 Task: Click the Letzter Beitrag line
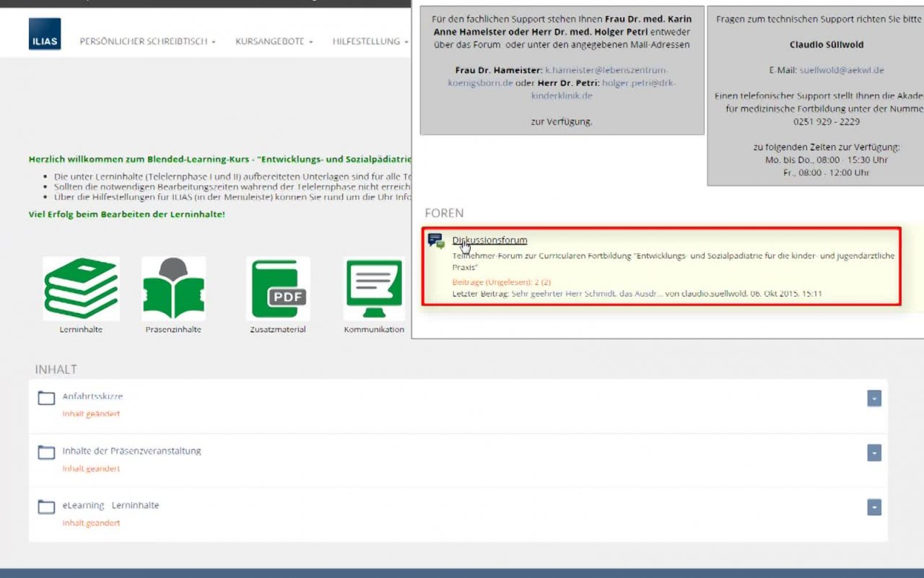coord(637,294)
